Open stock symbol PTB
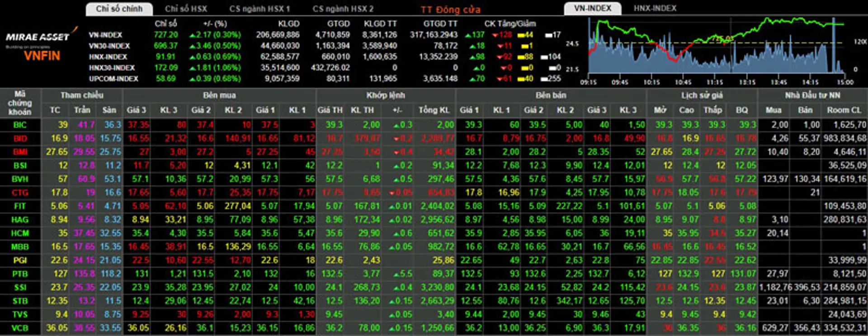The image size is (868, 336). [x=20, y=274]
